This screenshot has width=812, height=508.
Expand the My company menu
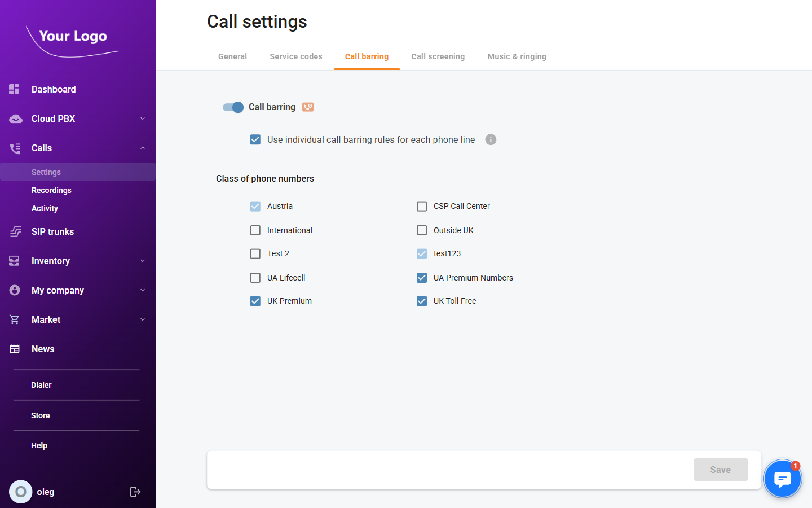point(142,290)
